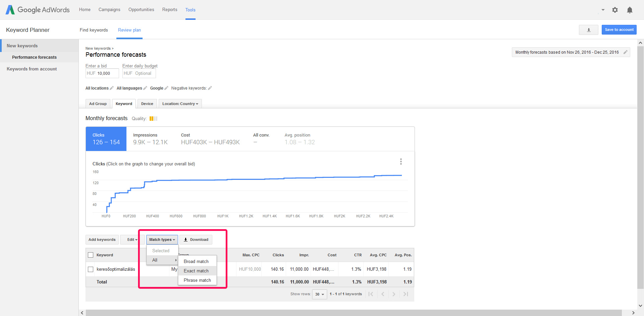Open the settings gear menu
644x316 pixels.
(615, 10)
